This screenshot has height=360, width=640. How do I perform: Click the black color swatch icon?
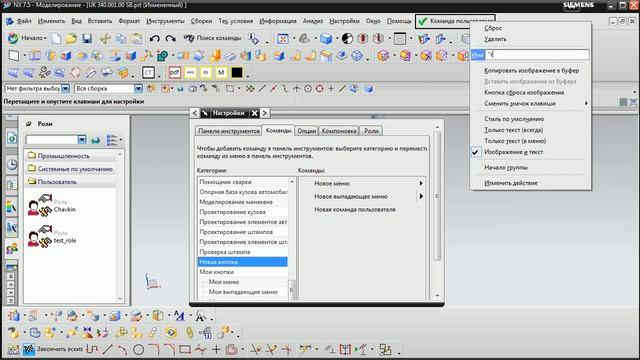tap(237, 73)
